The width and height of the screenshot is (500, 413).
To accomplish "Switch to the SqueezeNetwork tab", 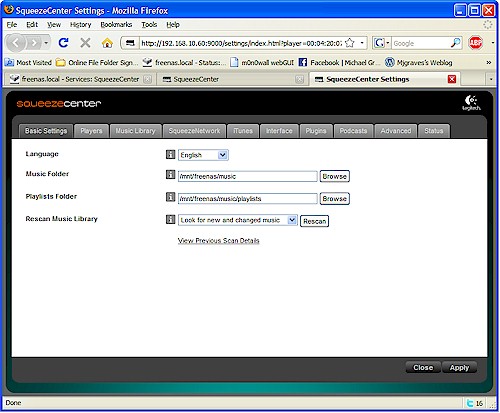I will click(194, 131).
